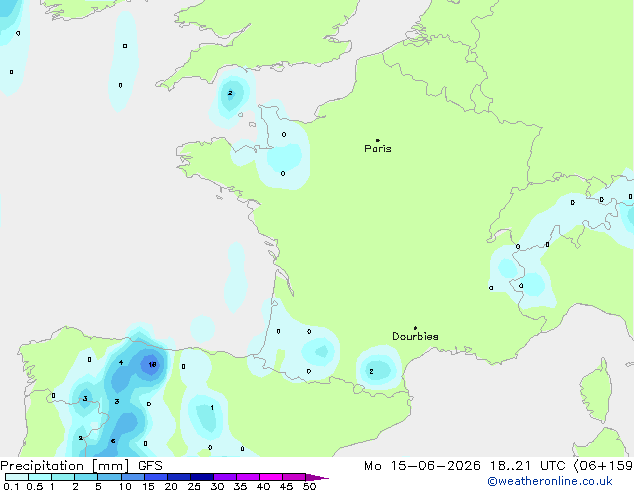Click the Dourbies city label

pyautogui.click(x=415, y=336)
